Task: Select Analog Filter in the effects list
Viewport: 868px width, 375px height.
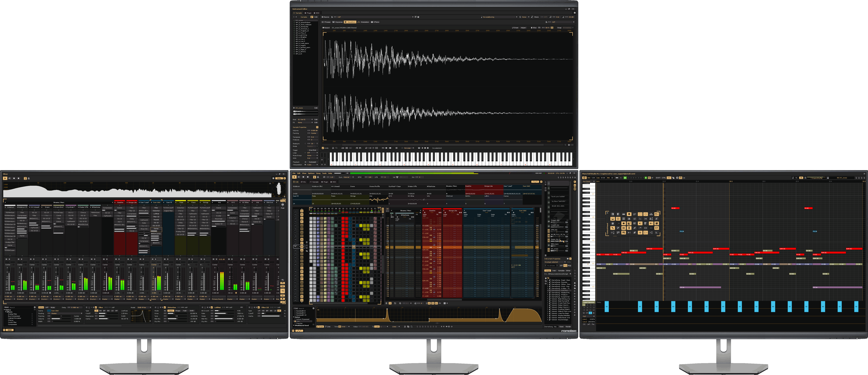Action: pos(12,314)
